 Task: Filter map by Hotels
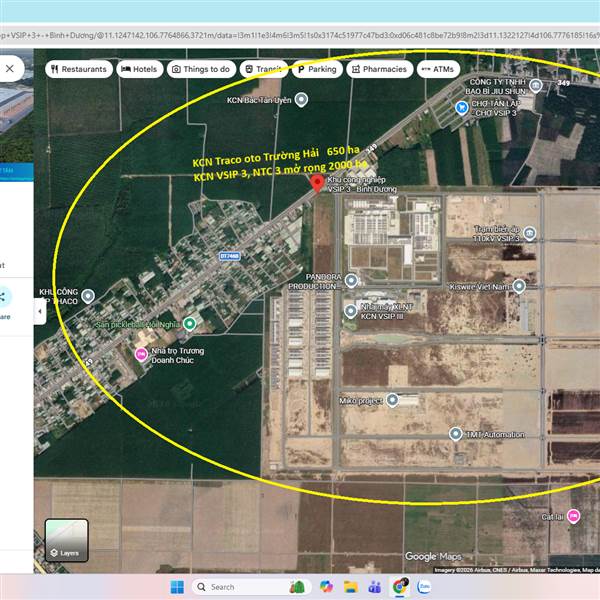(x=139, y=69)
